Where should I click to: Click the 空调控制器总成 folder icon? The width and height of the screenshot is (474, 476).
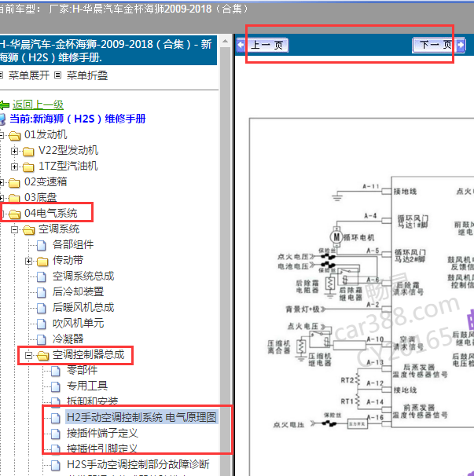coord(43,356)
